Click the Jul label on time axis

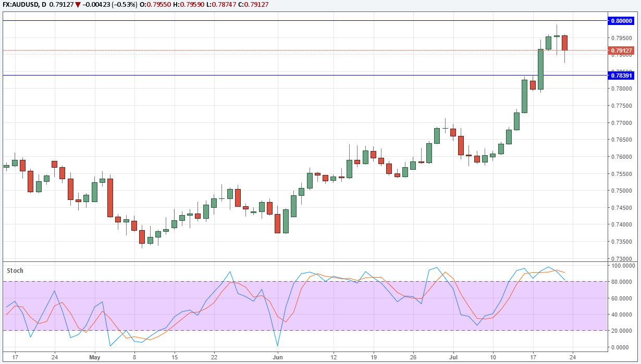453,358
